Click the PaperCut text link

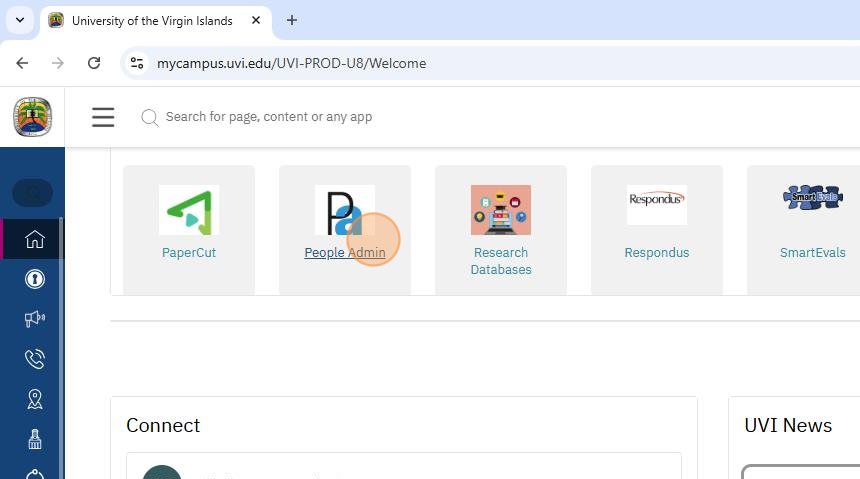[189, 253]
